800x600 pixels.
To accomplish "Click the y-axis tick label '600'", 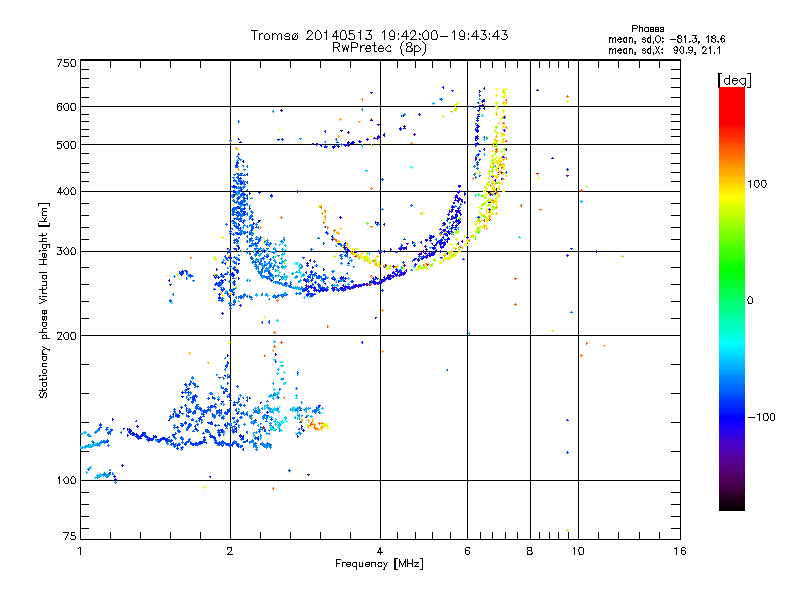I will click(x=67, y=107).
